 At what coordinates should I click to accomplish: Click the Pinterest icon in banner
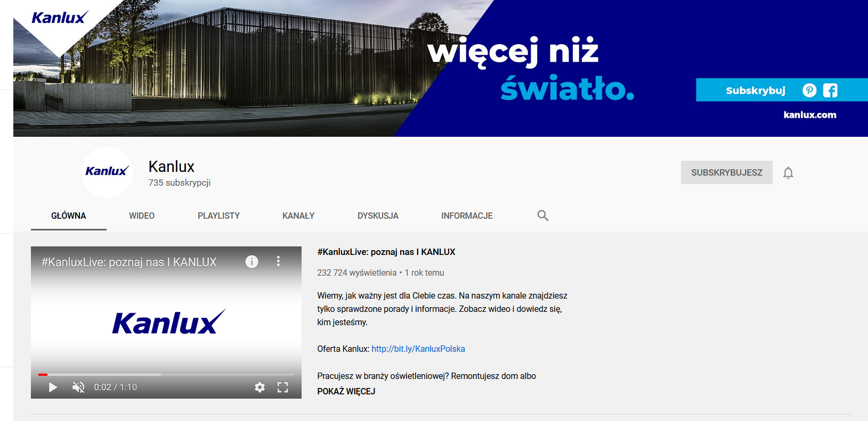809,90
